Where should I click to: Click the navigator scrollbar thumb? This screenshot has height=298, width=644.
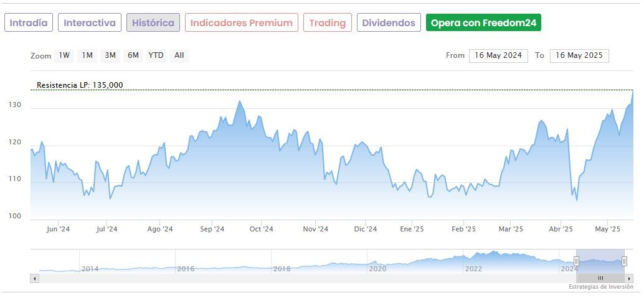tap(600, 278)
